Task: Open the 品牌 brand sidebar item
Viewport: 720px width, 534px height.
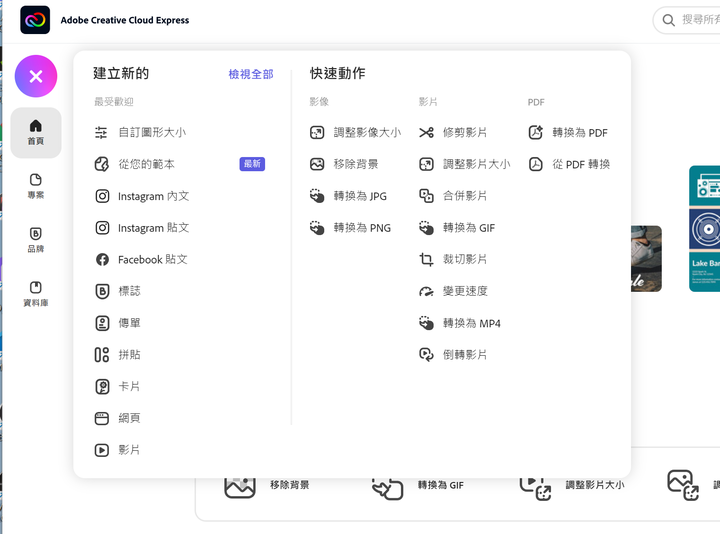Action: pyautogui.click(x=36, y=240)
